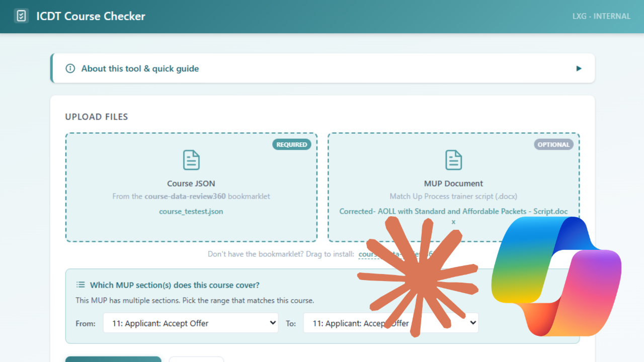Click the REQUIRED badge on the Course JSON card
The width and height of the screenshot is (644, 362).
click(292, 144)
